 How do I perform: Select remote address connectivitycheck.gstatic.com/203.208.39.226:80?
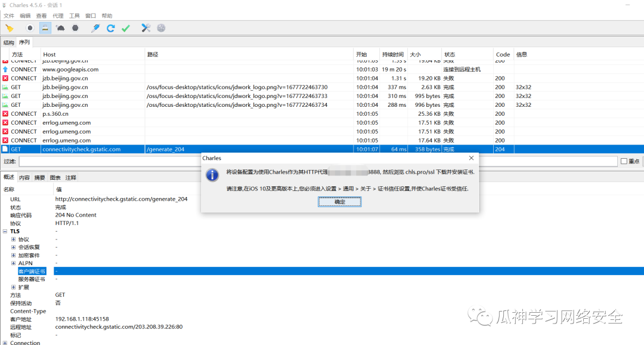click(119, 327)
